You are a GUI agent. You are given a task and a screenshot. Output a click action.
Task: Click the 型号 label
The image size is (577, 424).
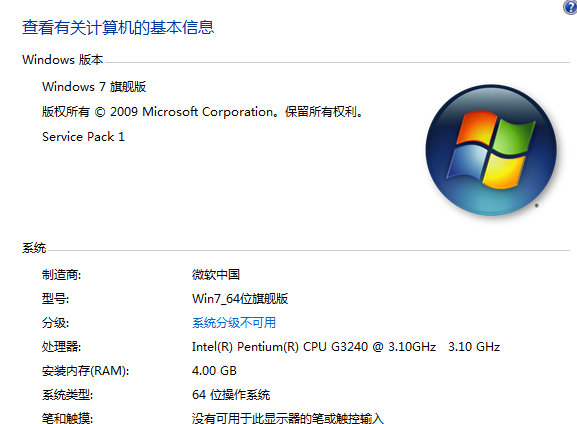(x=55, y=298)
